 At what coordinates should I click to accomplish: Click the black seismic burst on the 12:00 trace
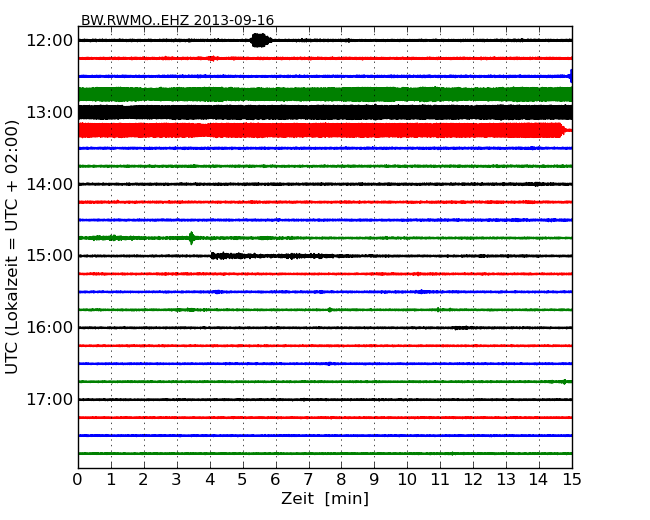260,40
